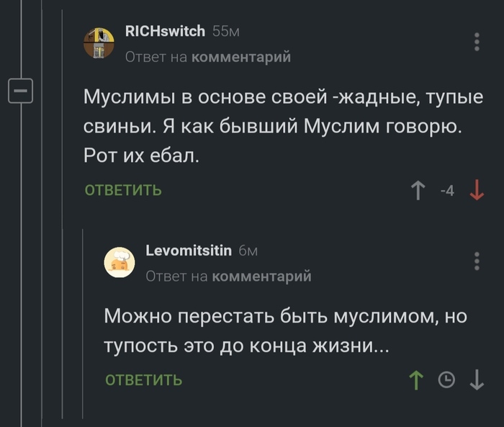
Task: Click the clock icon on Levomitsitin's comment
Action: tap(446, 379)
